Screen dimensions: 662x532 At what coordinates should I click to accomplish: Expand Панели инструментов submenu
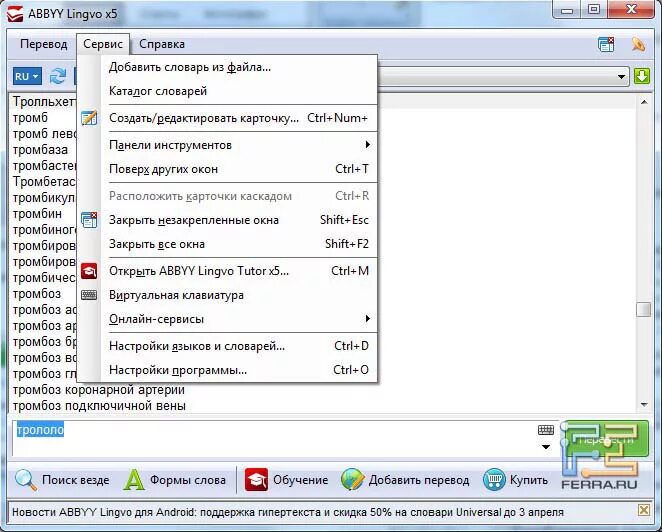pos(239,145)
